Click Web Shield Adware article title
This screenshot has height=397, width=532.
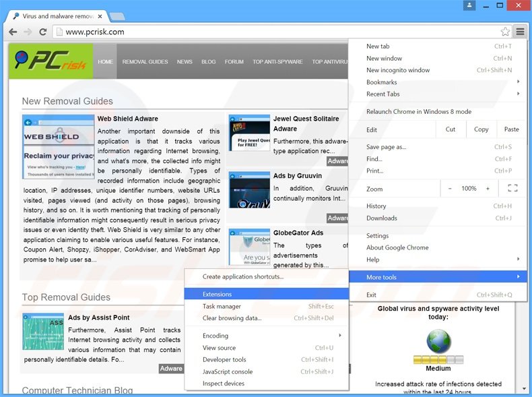127,119
